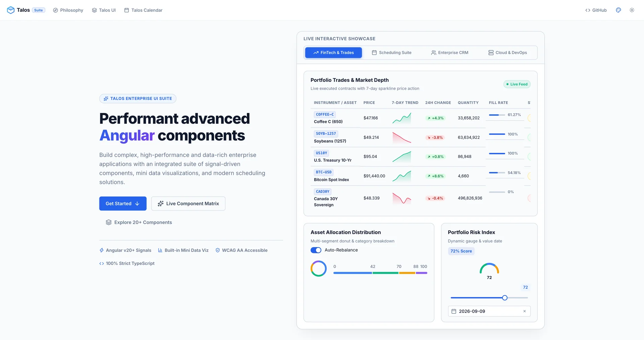The height and width of the screenshot is (340, 644).
Task: Open the Enterprise CRM tab
Action: click(x=449, y=53)
